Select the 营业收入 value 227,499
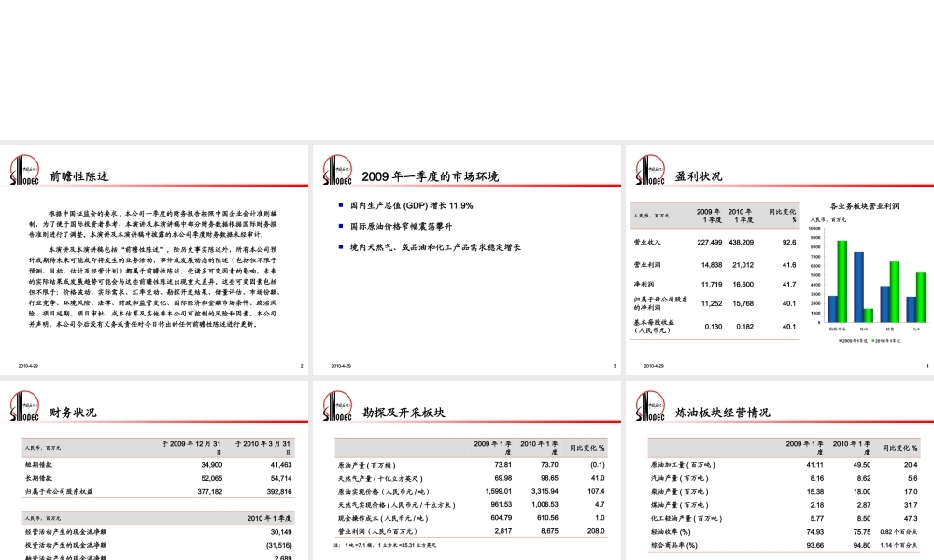This screenshot has height=560, width=934. point(710,243)
